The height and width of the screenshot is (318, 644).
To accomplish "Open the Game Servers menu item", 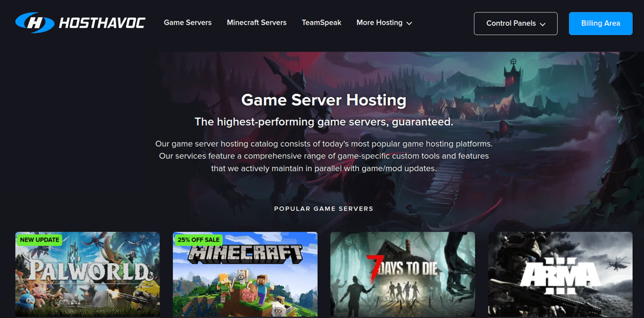I will (188, 23).
